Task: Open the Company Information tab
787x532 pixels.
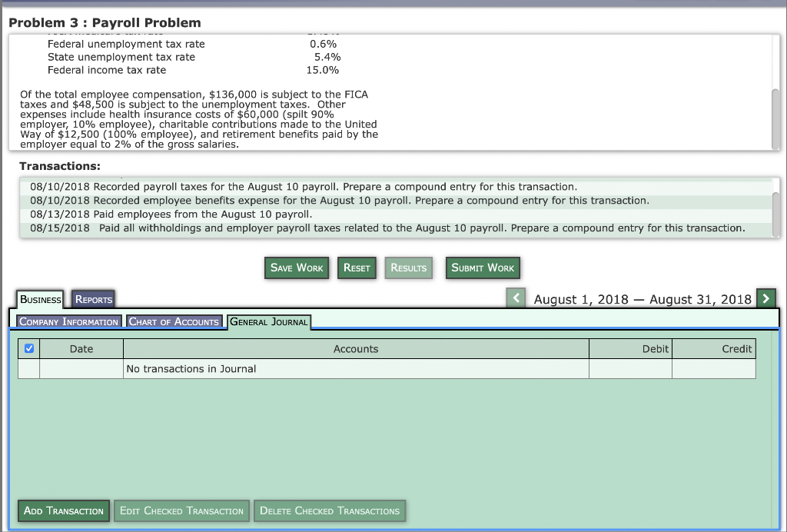Action: pyautogui.click(x=67, y=321)
